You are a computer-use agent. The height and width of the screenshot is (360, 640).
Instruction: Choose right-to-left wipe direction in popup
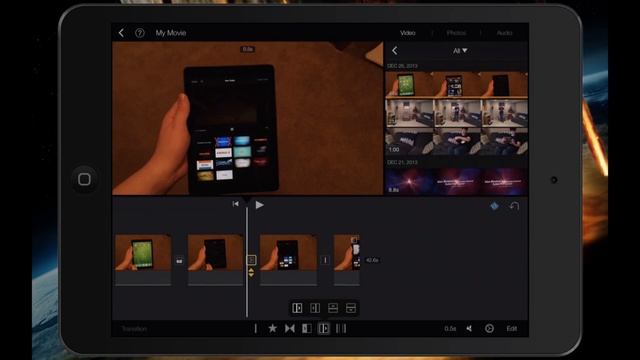315,308
